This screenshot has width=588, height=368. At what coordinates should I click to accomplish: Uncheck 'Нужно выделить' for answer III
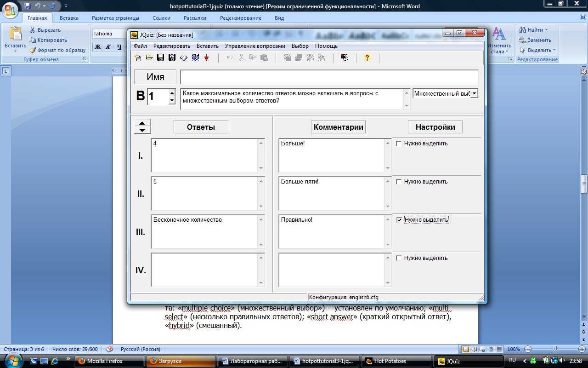pos(399,220)
